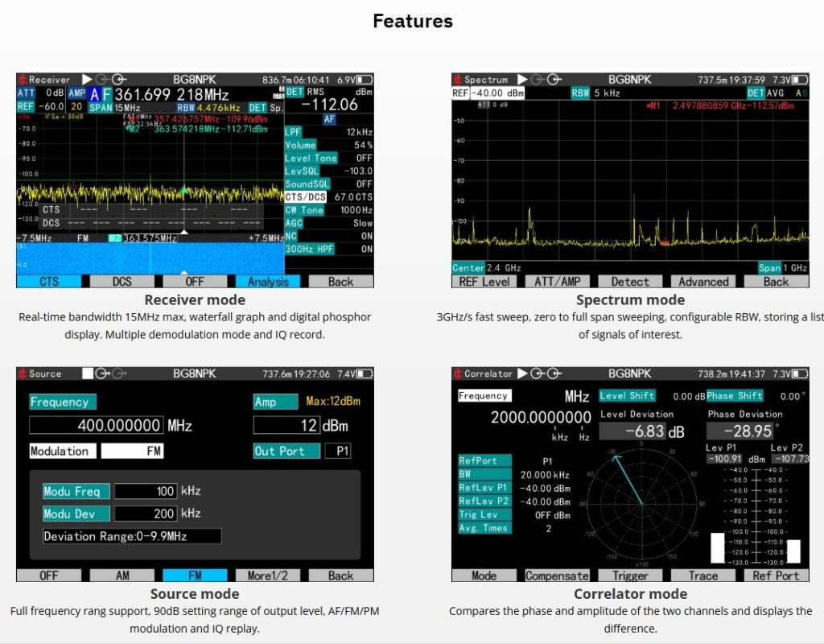This screenshot has height=644, width=824.
Task: Click the red logo icon beside the Spectrum title
Action: tap(457, 80)
